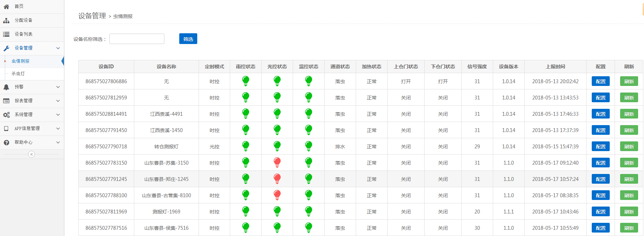The height and width of the screenshot is (236, 644).
Task: Click the blue 筛选 filter button
Action: 188,39
